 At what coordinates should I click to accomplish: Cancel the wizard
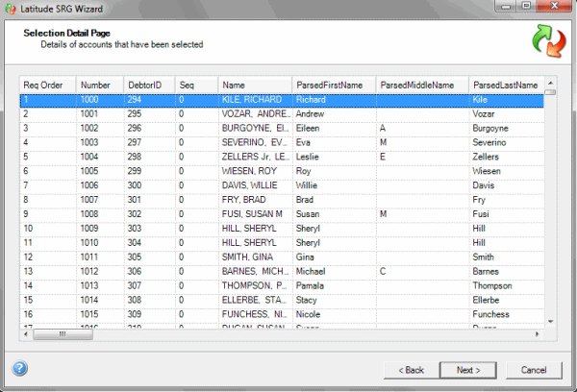click(x=534, y=370)
